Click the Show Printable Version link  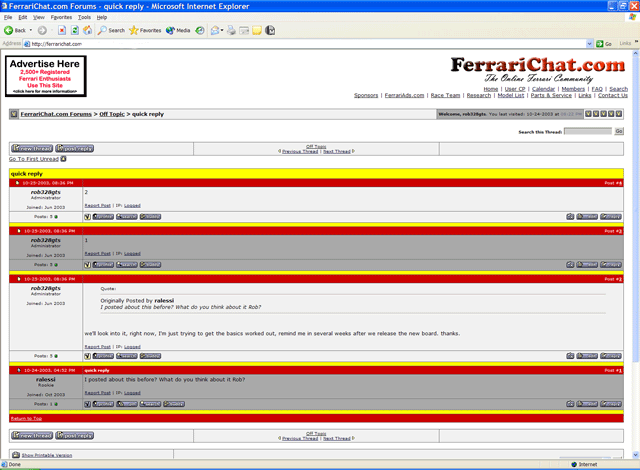pos(47,455)
